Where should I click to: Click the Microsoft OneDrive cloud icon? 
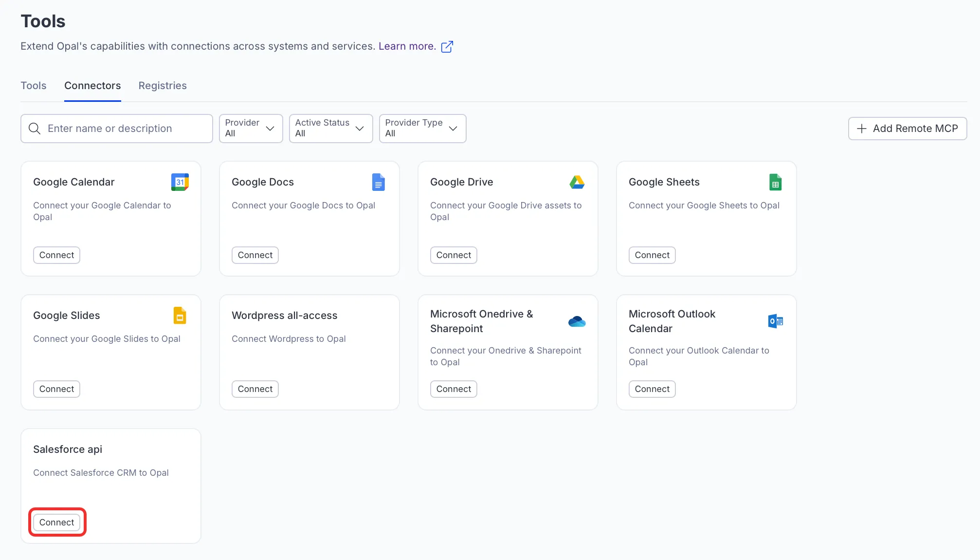[x=577, y=321]
